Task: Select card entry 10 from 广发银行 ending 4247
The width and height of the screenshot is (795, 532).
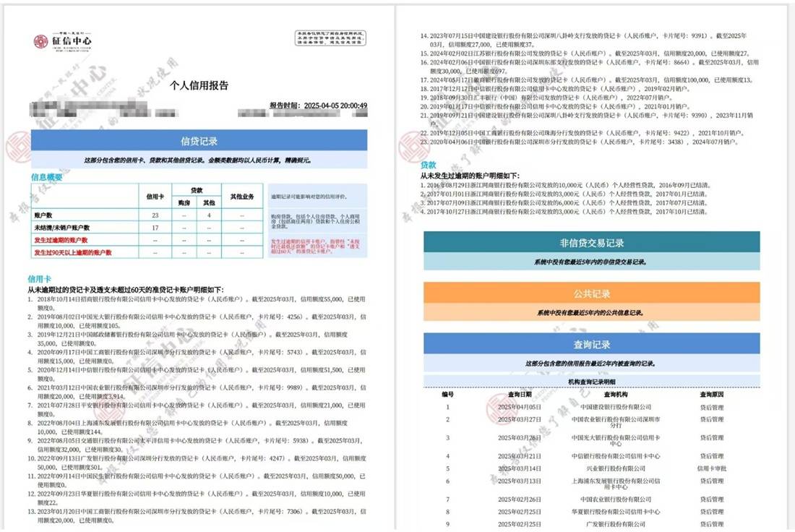Action: 197,463
